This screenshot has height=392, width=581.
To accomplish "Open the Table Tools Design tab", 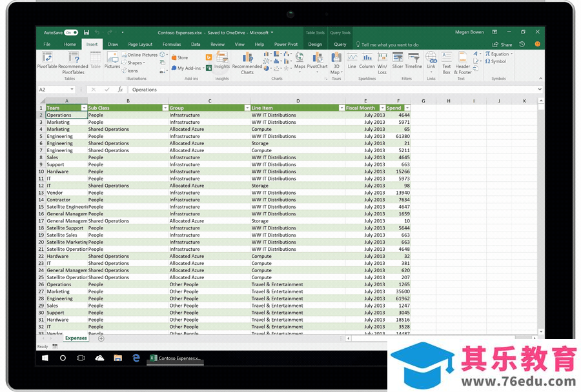I will tap(315, 44).
